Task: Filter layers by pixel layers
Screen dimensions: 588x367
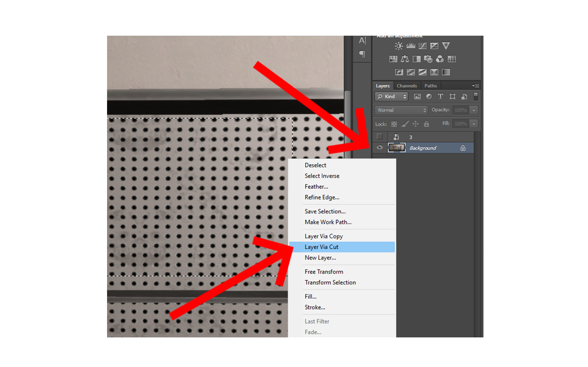Action: coord(417,97)
